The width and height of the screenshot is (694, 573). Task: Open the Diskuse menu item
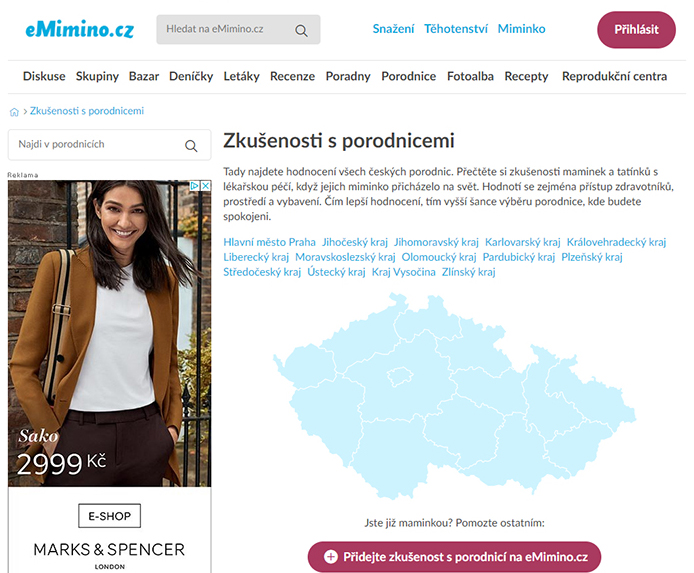point(44,76)
